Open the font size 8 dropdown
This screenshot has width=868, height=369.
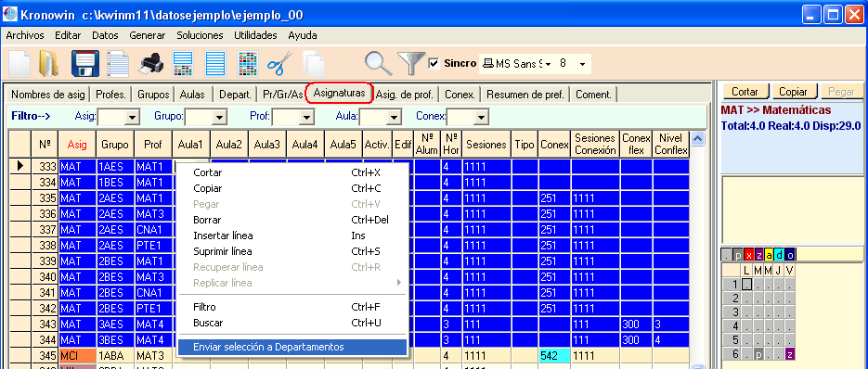(582, 64)
